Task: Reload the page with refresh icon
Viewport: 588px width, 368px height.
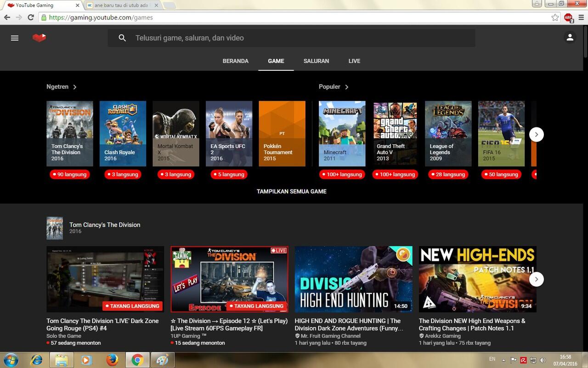Action: click(31, 17)
